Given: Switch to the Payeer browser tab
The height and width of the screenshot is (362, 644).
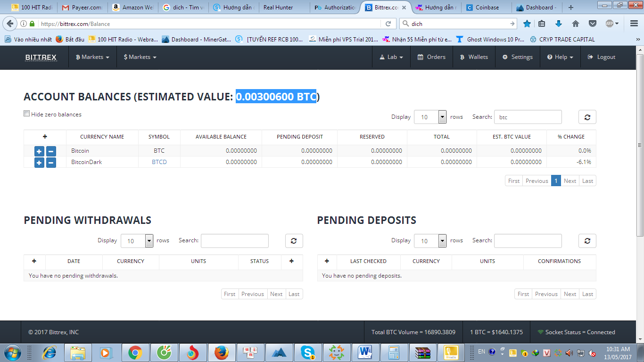Looking at the screenshot, I should tap(82, 8).
